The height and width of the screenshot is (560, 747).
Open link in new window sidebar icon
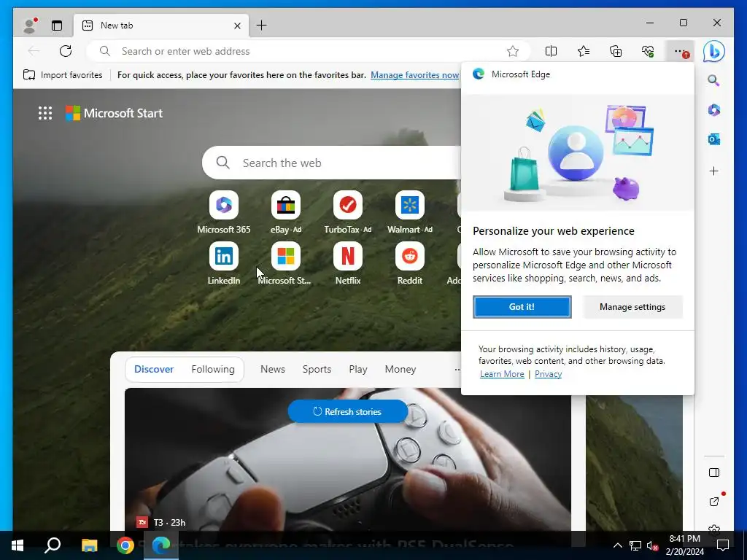(713, 502)
